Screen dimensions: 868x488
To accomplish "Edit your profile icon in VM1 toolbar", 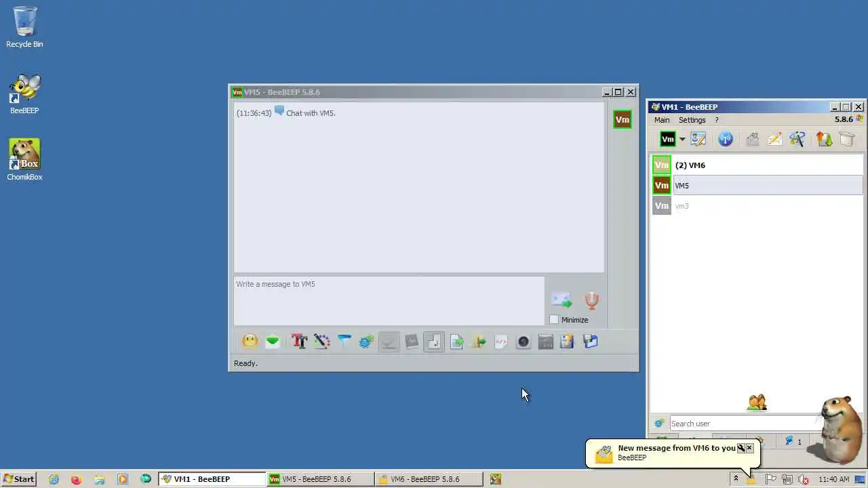I will pyautogui.click(x=698, y=139).
